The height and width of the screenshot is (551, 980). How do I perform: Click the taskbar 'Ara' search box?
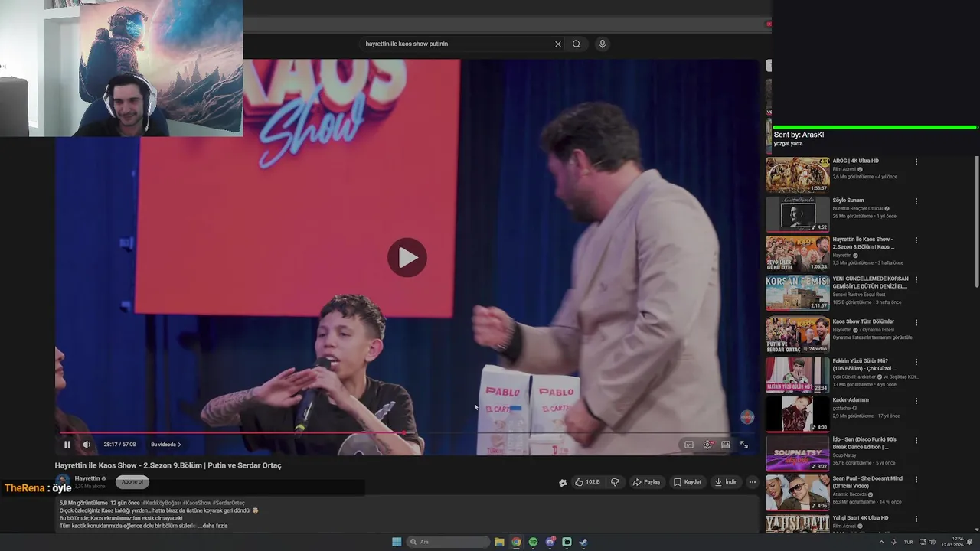tap(449, 542)
